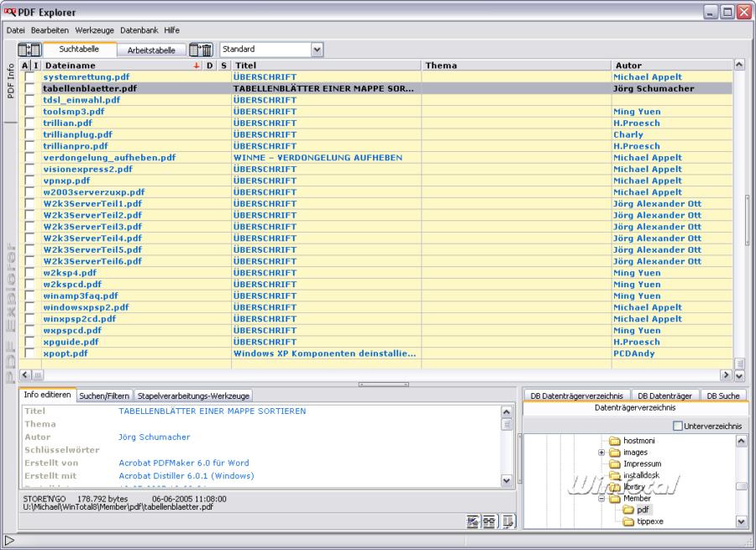
Task: Open the Standard layout dropdown
Action: coord(317,50)
